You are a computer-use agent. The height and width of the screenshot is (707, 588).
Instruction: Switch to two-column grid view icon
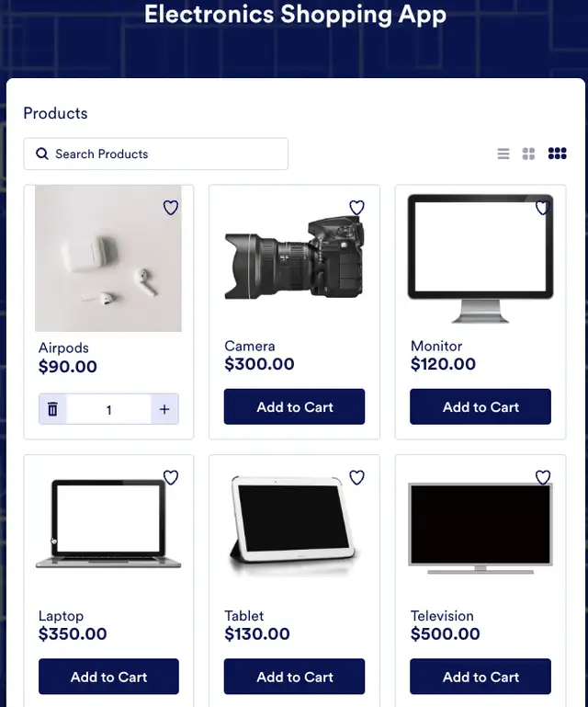[528, 154]
